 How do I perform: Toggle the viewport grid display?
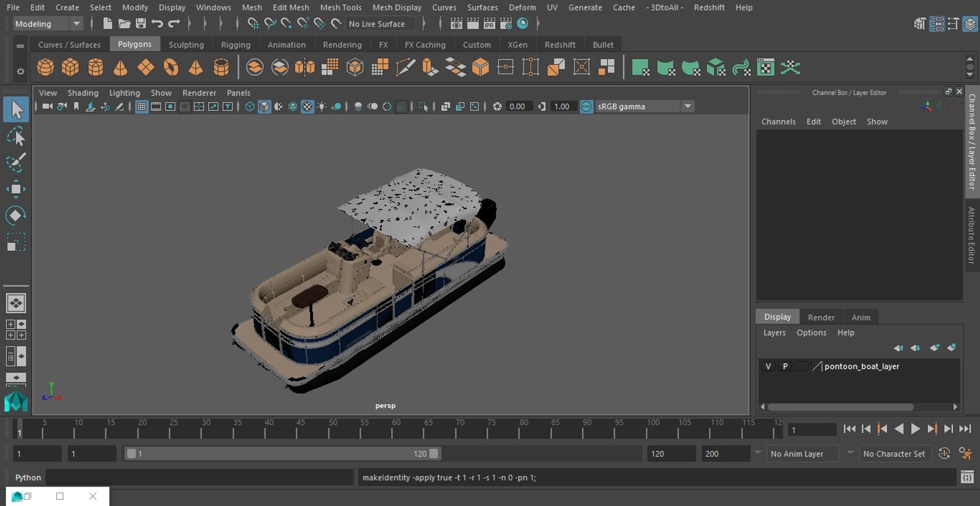pyautogui.click(x=141, y=106)
